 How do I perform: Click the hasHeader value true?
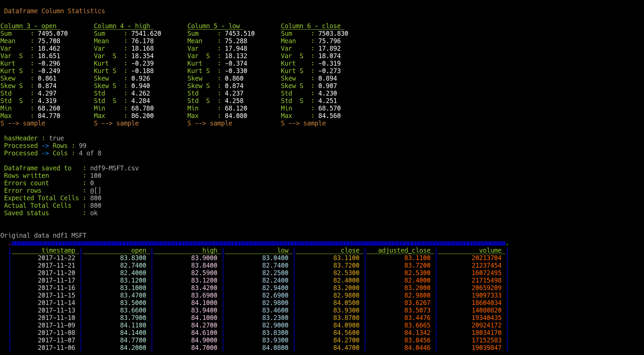56,138
